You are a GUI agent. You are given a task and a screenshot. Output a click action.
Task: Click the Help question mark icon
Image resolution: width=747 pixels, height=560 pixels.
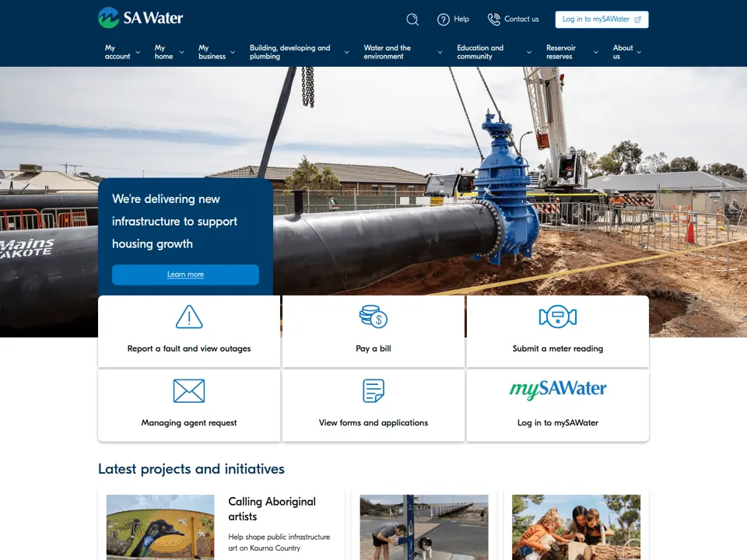444,19
